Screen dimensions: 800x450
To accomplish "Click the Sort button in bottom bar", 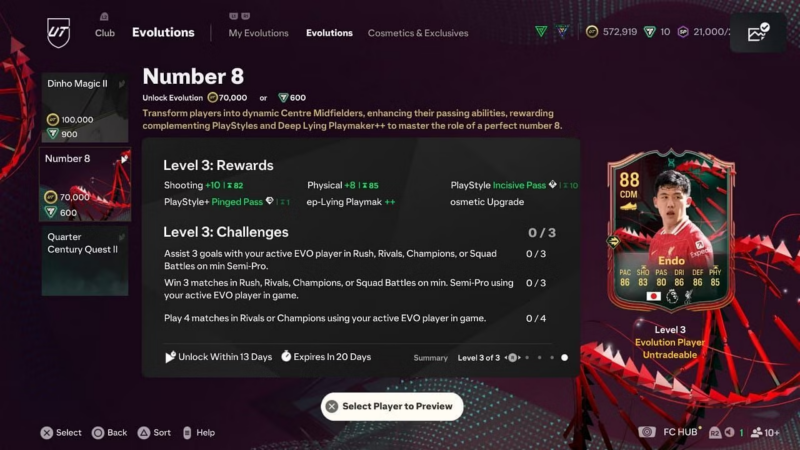I will pyautogui.click(x=154, y=433).
